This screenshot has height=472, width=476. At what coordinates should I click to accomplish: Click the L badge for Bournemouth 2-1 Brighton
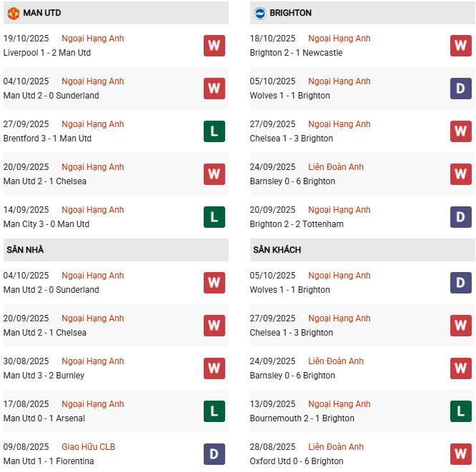click(460, 411)
